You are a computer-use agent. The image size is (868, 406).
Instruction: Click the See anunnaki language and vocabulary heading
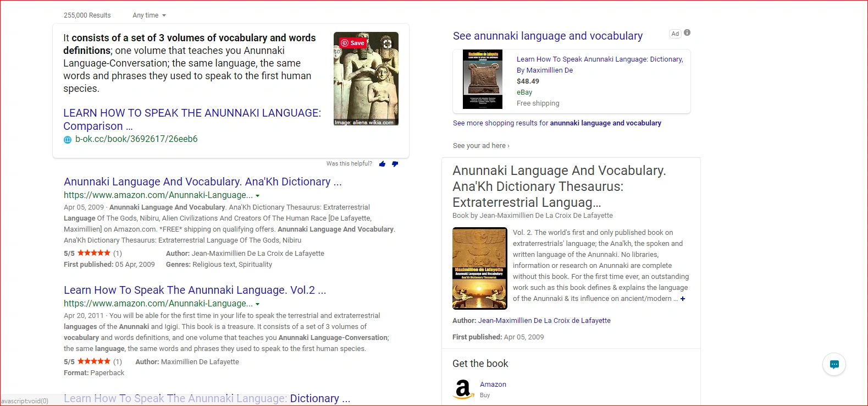(x=548, y=36)
